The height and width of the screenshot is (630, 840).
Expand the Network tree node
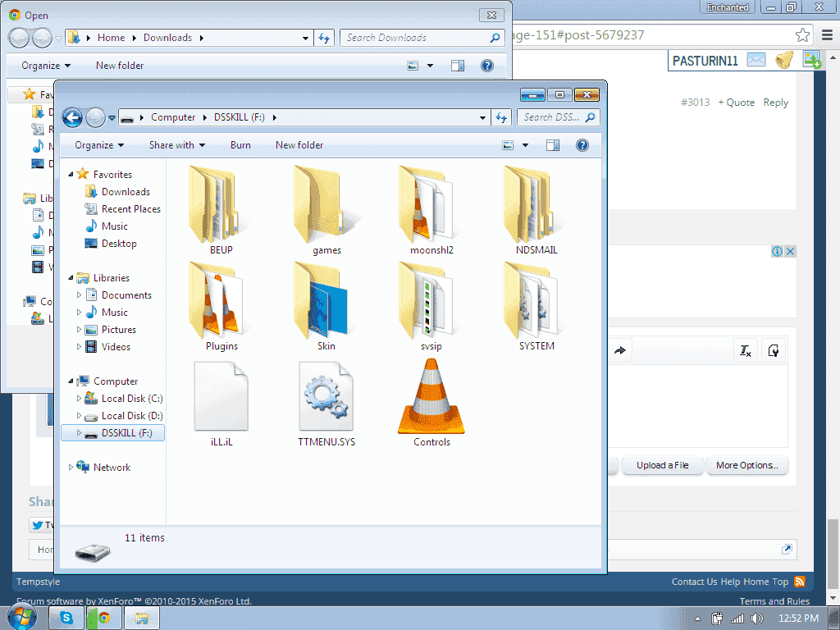coord(71,467)
